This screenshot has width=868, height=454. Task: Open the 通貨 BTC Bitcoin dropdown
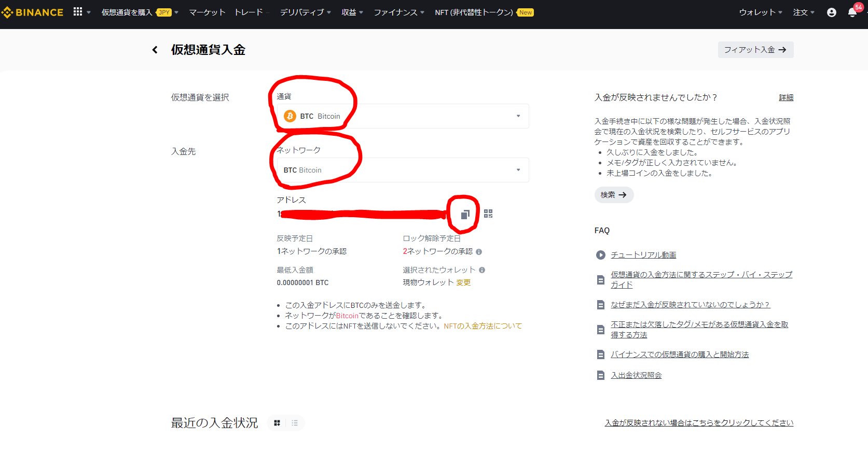point(403,116)
